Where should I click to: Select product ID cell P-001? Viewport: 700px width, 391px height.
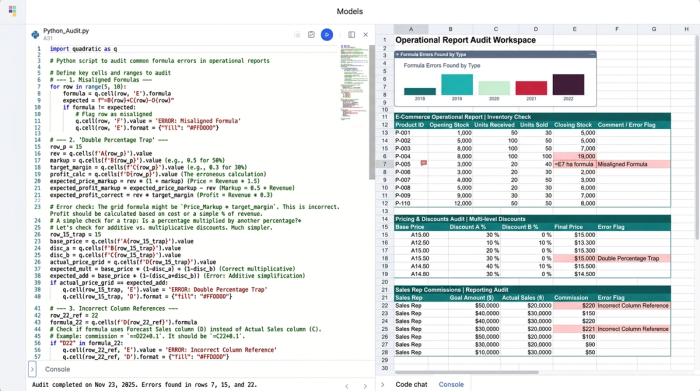tap(411, 133)
